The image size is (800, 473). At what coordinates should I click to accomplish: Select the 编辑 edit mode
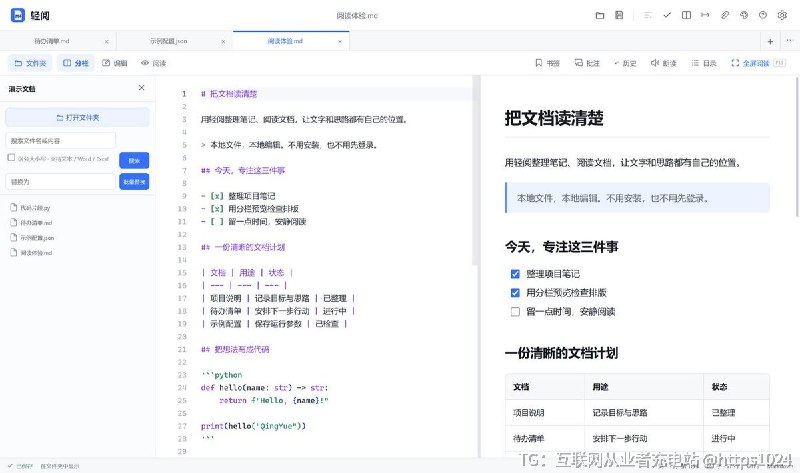114,63
